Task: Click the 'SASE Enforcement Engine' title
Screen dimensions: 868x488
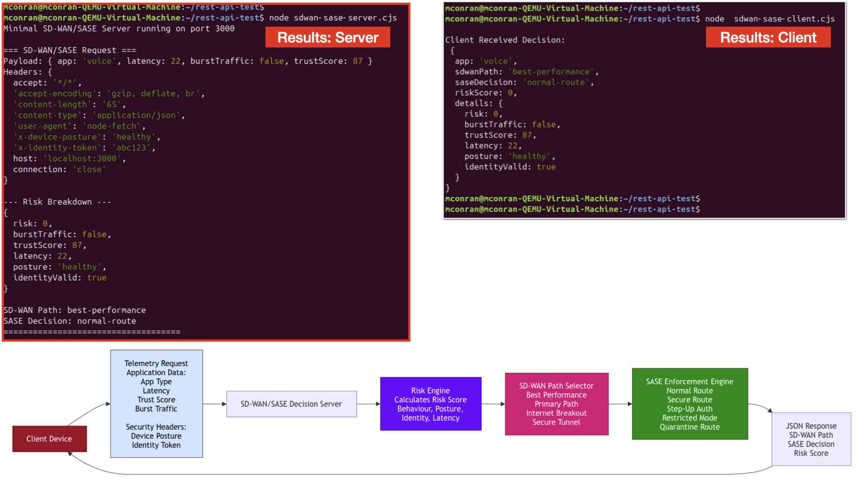Action: point(690,381)
